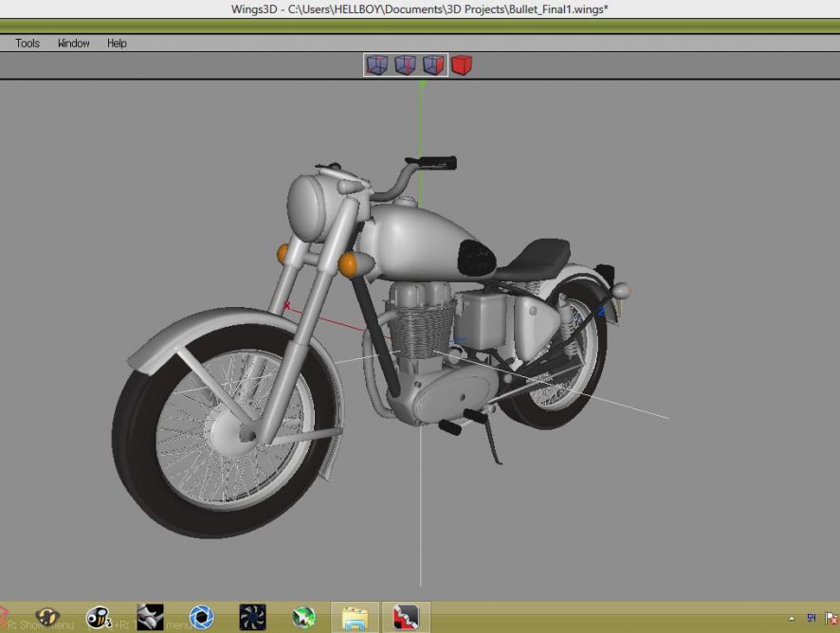The width and height of the screenshot is (840, 633).
Task: Click the bee icon in taskbar
Action: 99,618
